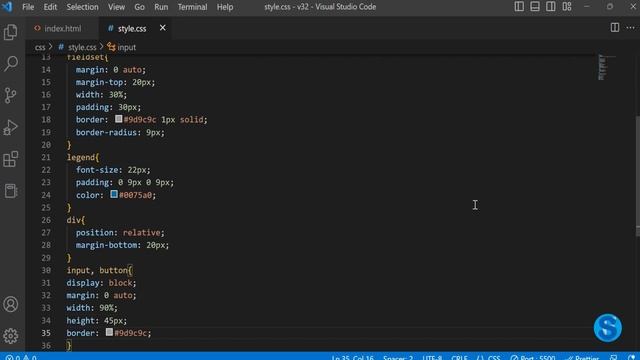This screenshot has width=640, height=360.
Task: Click 'width: 90%;' text
Action: click(x=92, y=308)
